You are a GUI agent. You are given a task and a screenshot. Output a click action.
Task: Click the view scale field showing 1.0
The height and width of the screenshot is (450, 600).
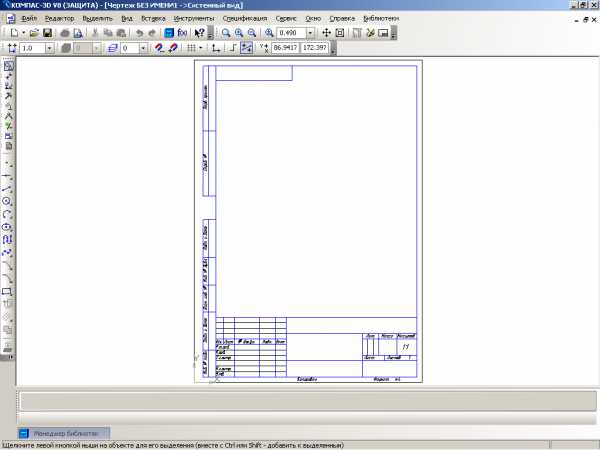pyautogui.click(x=32, y=48)
